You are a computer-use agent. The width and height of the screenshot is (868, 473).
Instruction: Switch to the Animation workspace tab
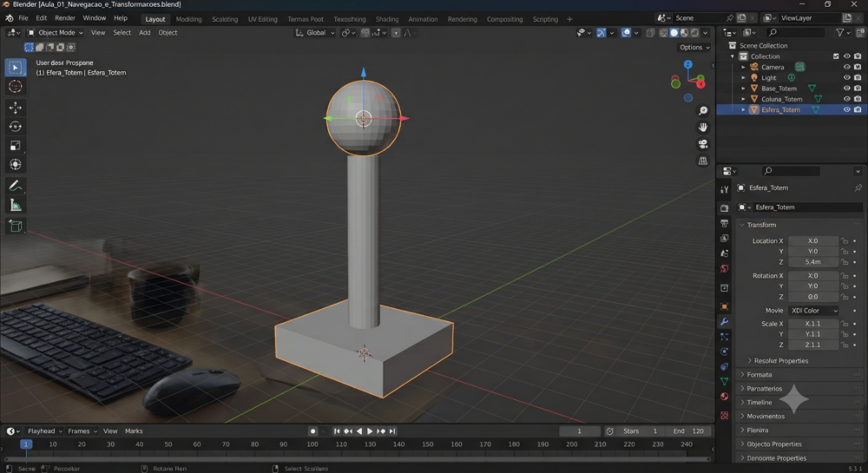(x=423, y=19)
